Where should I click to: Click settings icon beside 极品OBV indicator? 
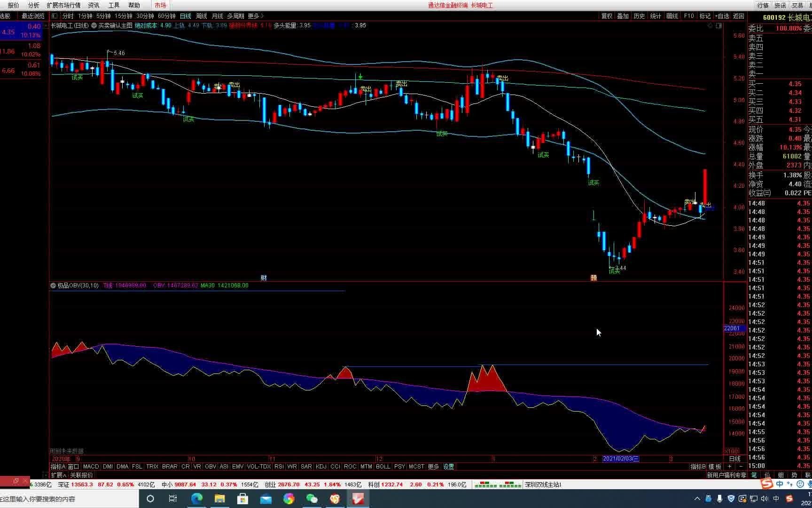click(x=53, y=286)
